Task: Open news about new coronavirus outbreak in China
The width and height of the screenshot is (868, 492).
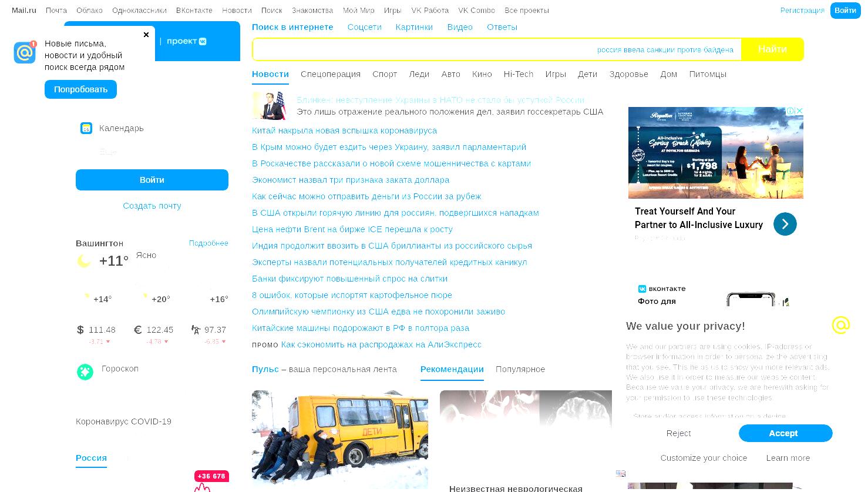Action: (344, 130)
